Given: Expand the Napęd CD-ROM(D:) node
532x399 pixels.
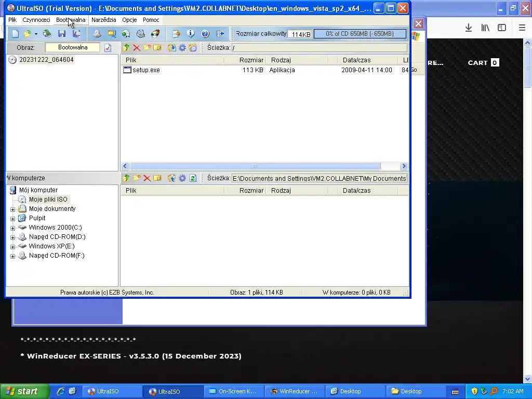Looking at the screenshot, I should pyautogui.click(x=12, y=237).
